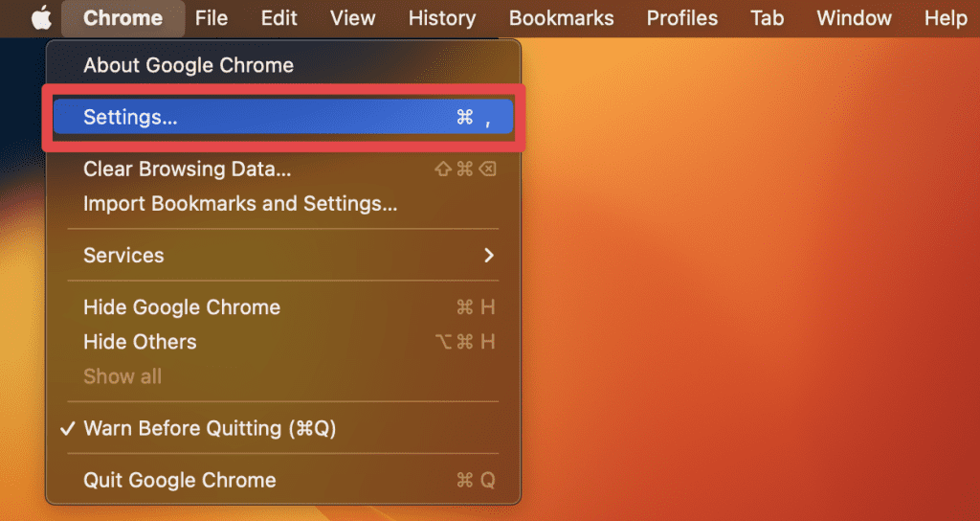Screen dimensions: 980x521
Task: Choose Hide Google Chrome
Action: (182, 307)
